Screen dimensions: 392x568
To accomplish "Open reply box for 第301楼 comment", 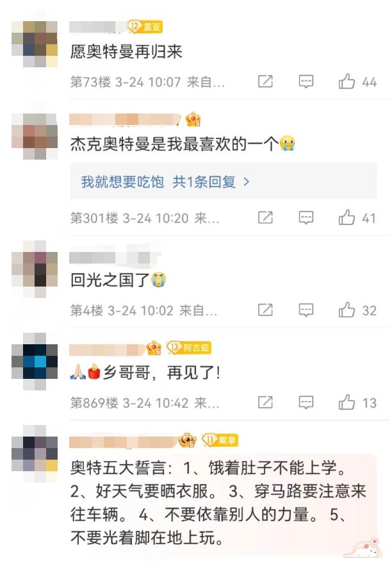I will point(306,218).
